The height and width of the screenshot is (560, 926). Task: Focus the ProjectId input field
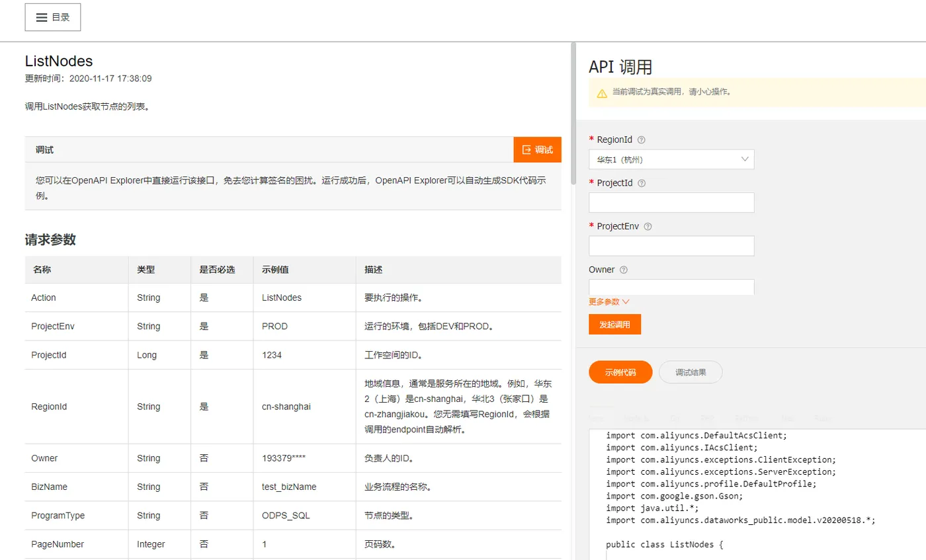(671, 202)
